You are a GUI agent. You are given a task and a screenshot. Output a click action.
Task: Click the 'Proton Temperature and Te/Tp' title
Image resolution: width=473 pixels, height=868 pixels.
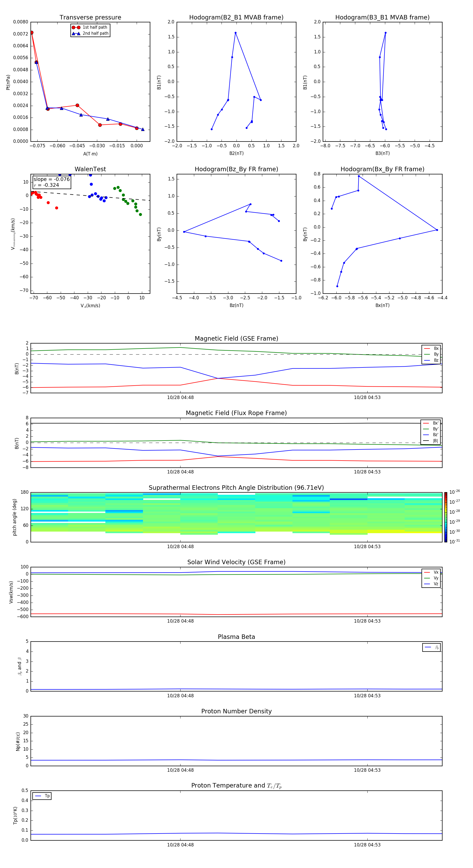236,786
